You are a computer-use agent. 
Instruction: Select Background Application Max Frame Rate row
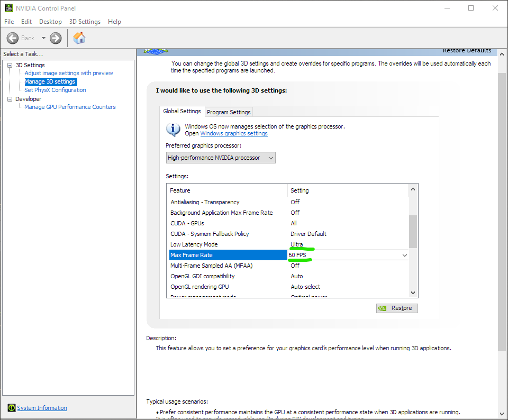(x=288, y=213)
